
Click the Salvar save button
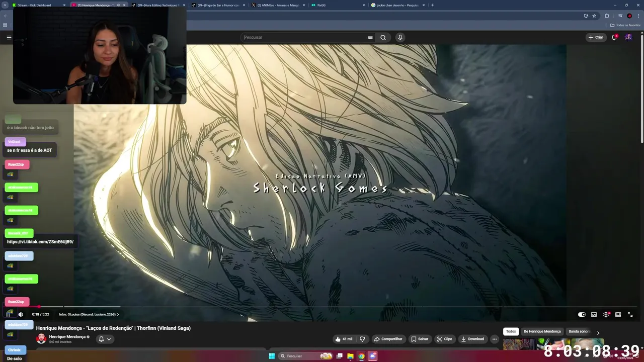click(420, 339)
